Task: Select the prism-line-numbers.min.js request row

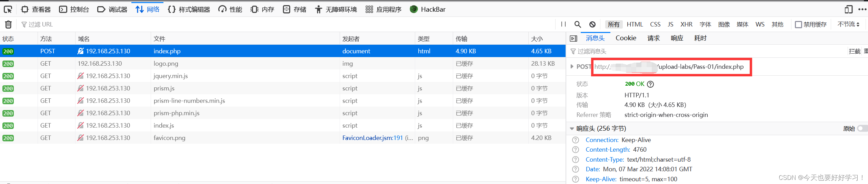Action: click(283, 100)
